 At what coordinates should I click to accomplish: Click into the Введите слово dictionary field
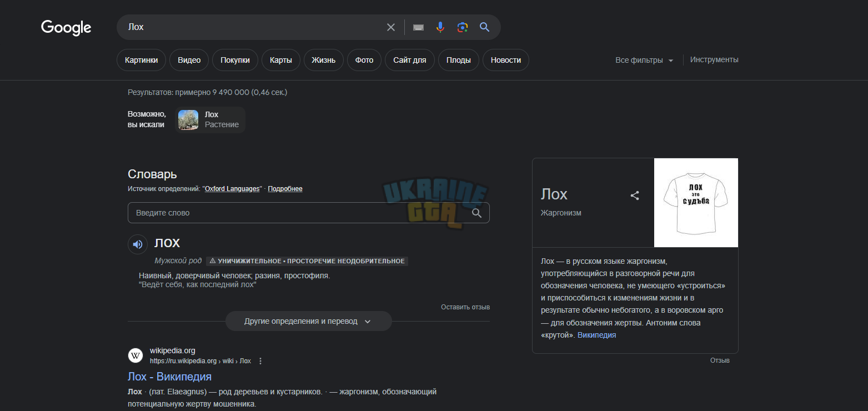point(309,213)
